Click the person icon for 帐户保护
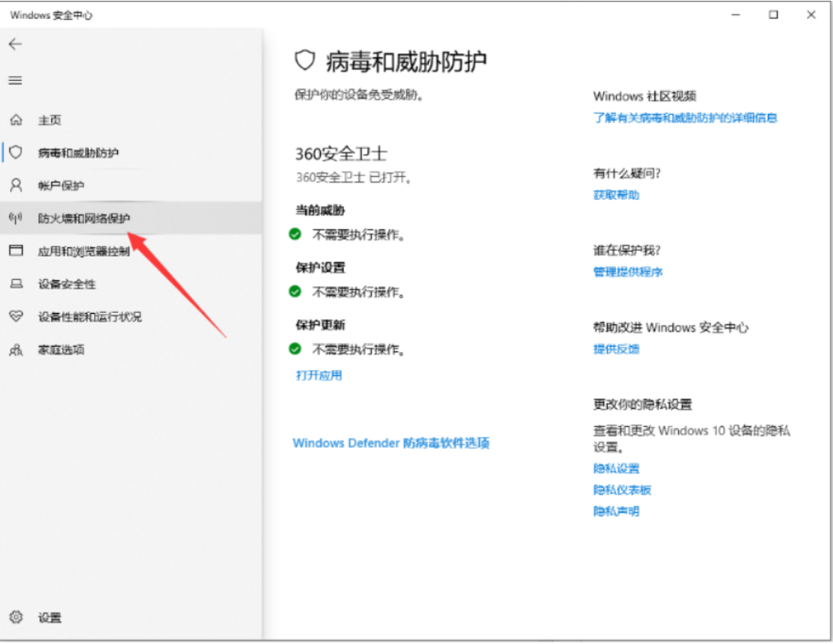This screenshot has height=644, width=833. point(16,186)
